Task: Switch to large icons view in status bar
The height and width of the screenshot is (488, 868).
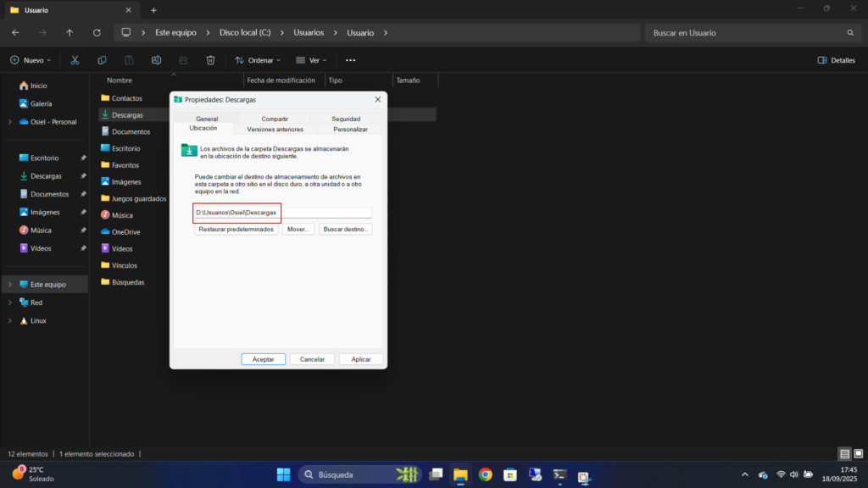Action: [x=857, y=454]
